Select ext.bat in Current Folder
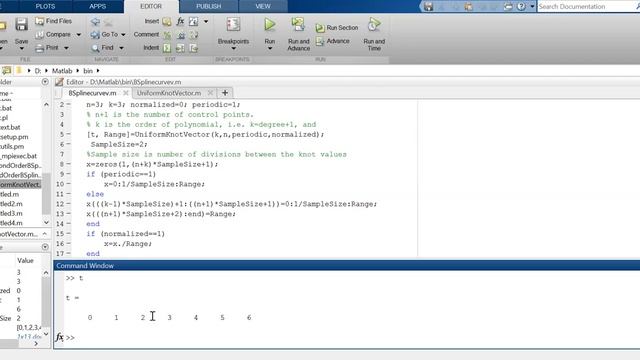Screen dimensions: 640x360 click(x=10, y=127)
